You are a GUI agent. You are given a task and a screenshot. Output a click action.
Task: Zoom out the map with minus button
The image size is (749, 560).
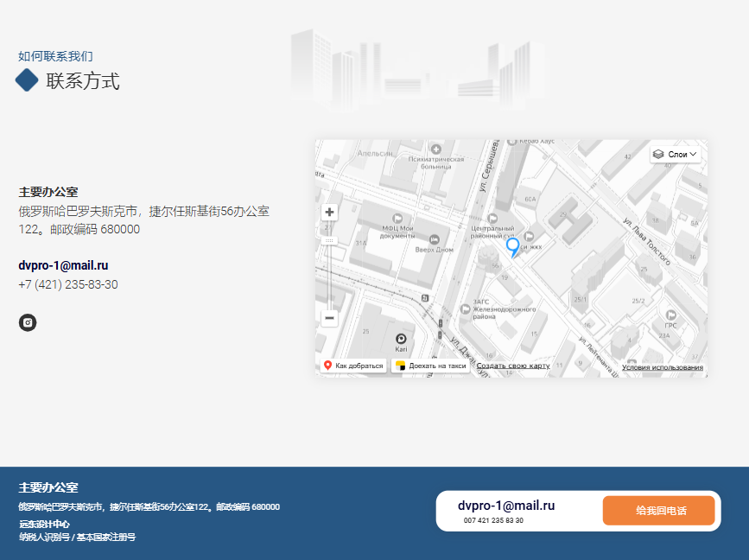pos(329,318)
